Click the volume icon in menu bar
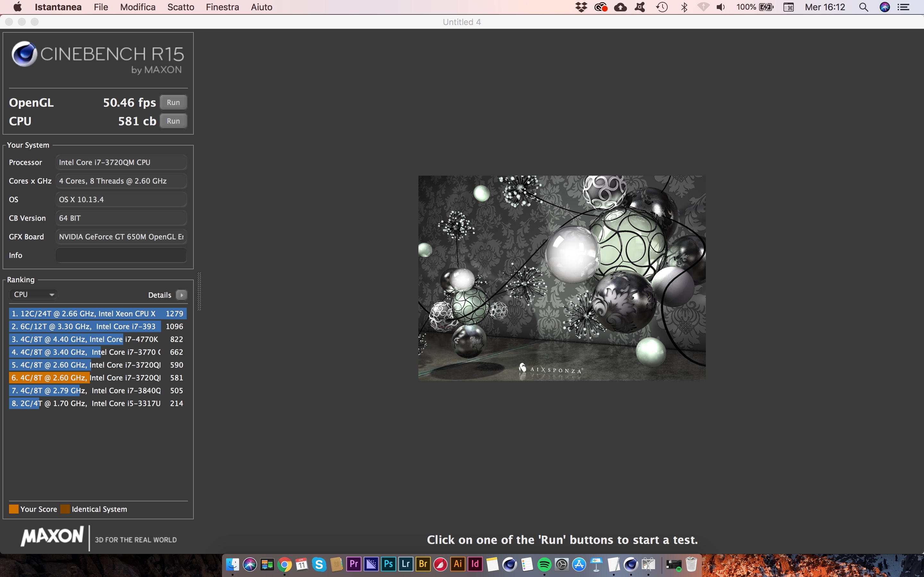This screenshot has height=577, width=924. pyautogui.click(x=721, y=7)
